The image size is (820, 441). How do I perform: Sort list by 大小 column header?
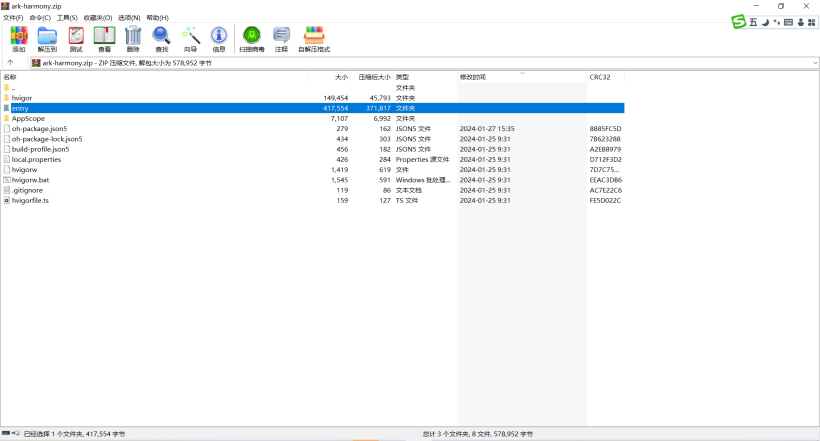coord(341,76)
